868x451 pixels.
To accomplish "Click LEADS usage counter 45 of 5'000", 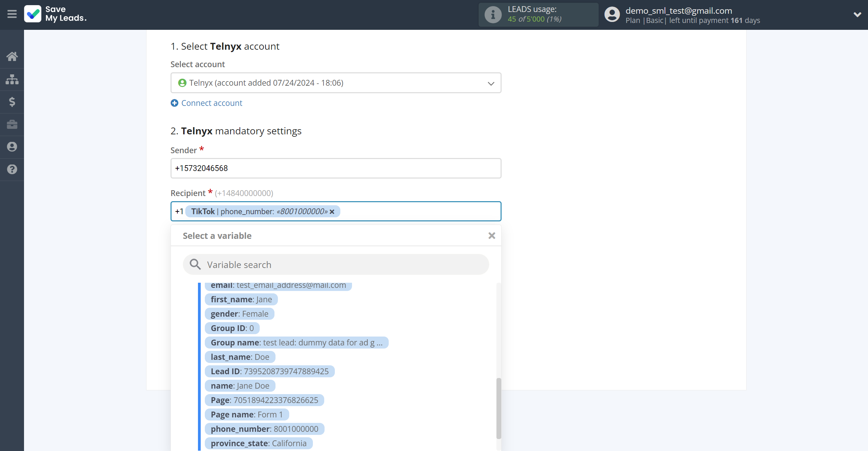I will click(x=535, y=19).
